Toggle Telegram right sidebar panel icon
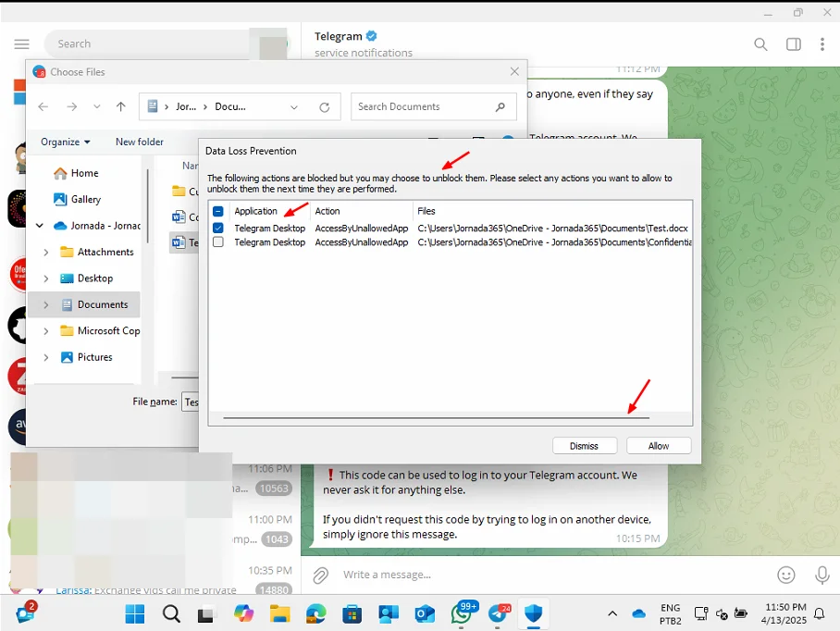 pyautogui.click(x=794, y=44)
